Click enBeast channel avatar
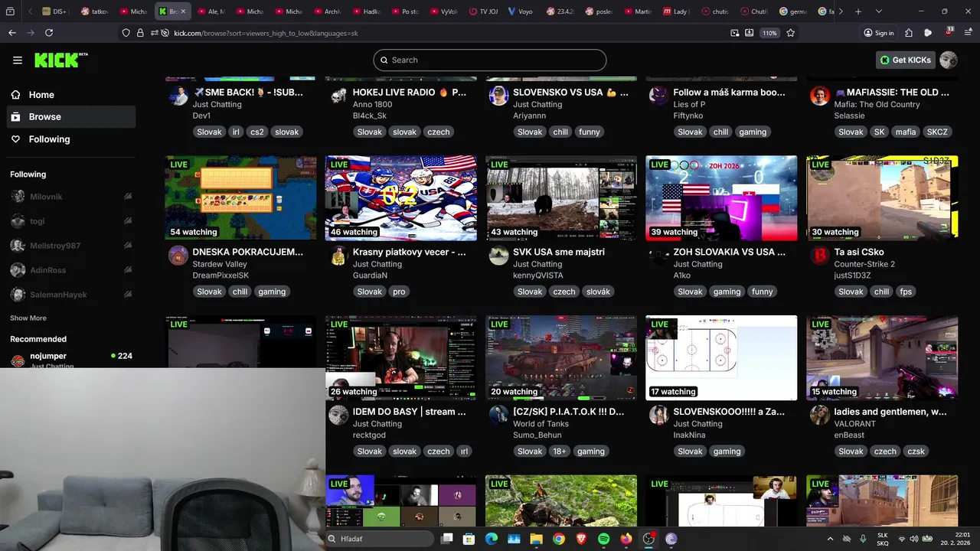The width and height of the screenshot is (980, 551). click(820, 416)
